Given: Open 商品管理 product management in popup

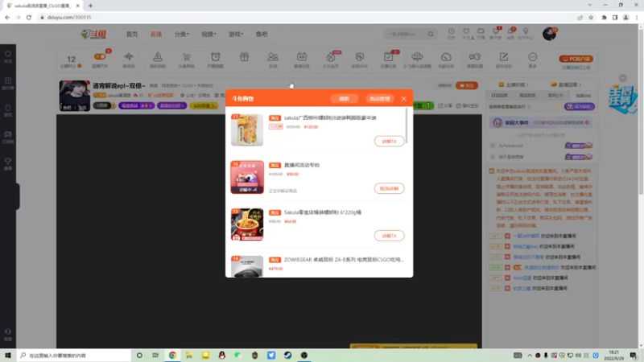Looking at the screenshot, I should (x=379, y=98).
